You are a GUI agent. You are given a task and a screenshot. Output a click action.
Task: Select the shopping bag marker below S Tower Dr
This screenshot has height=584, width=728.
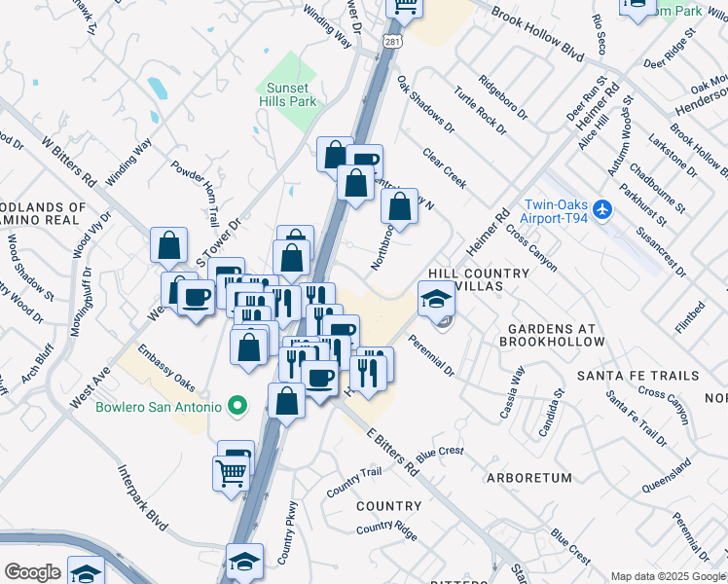coord(292,259)
